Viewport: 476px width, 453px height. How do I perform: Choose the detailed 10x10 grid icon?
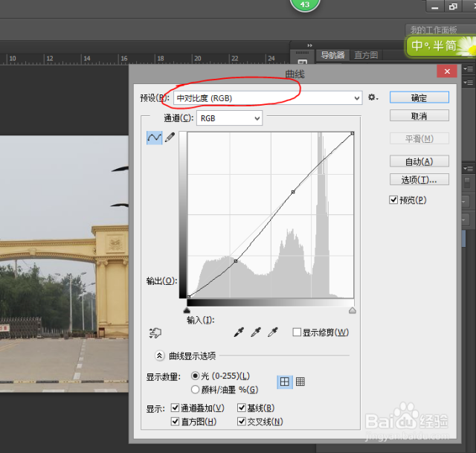click(300, 382)
